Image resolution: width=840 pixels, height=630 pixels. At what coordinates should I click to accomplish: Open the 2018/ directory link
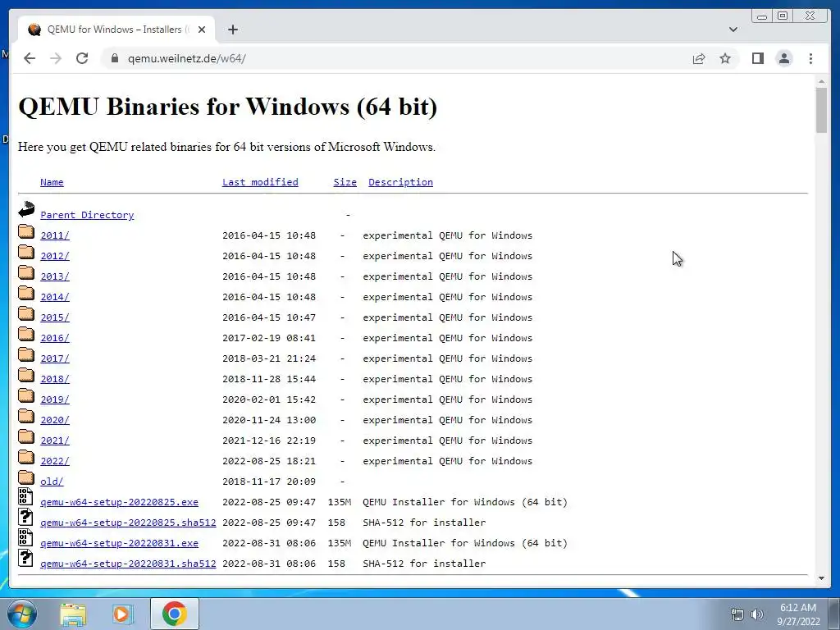[55, 379]
